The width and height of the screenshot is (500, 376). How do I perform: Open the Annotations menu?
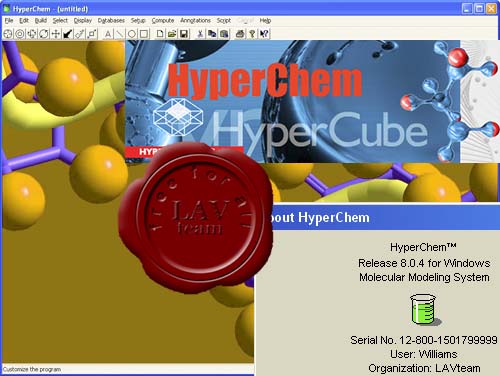195,21
